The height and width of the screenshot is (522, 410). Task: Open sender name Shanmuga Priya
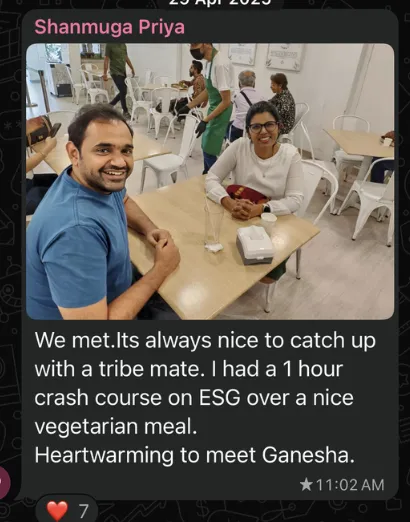tap(110, 27)
